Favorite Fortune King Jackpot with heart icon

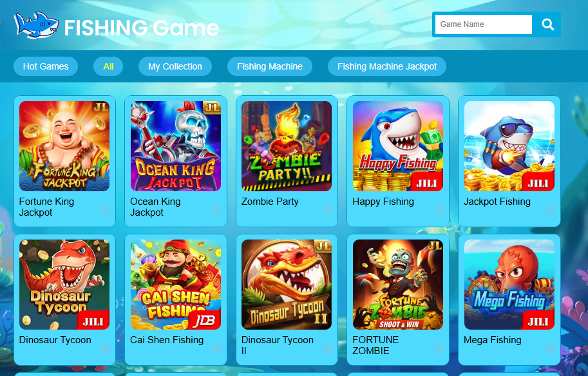pyautogui.click(x=106, y=211)
